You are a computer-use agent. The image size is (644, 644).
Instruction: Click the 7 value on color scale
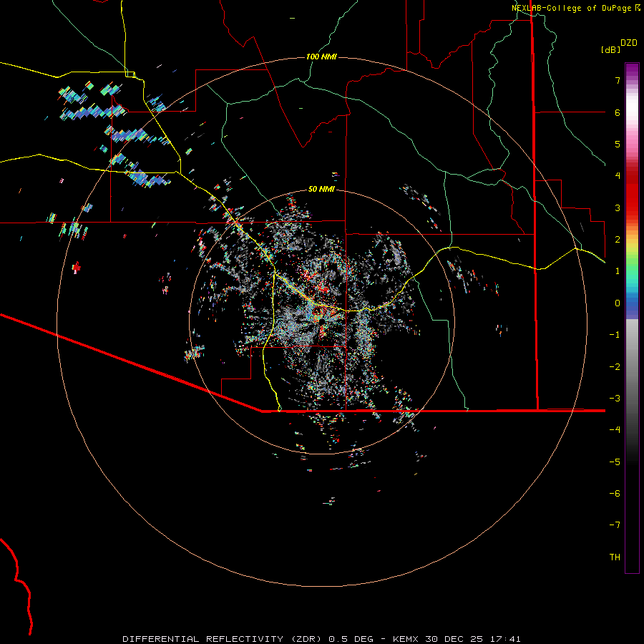[618, 80]
